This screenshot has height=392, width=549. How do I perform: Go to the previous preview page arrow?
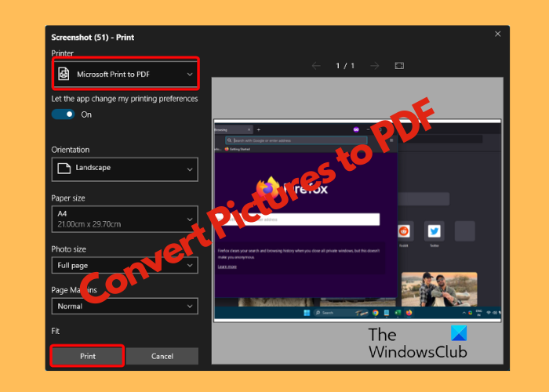pyautogui.click(x=316, y=66)
